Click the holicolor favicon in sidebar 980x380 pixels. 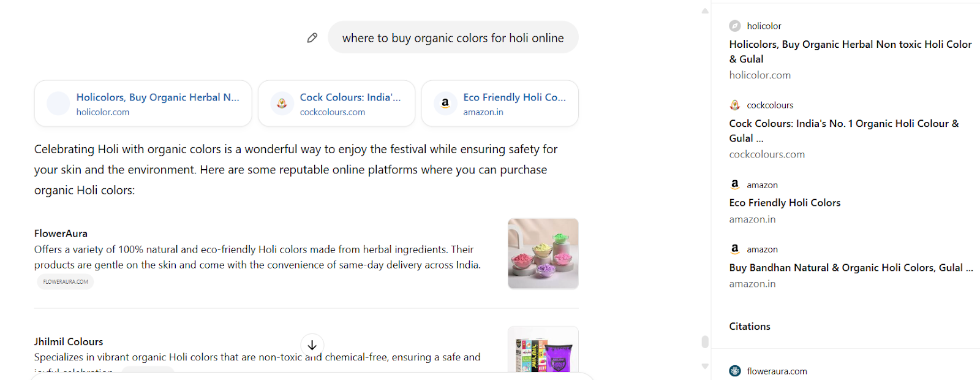735,26
